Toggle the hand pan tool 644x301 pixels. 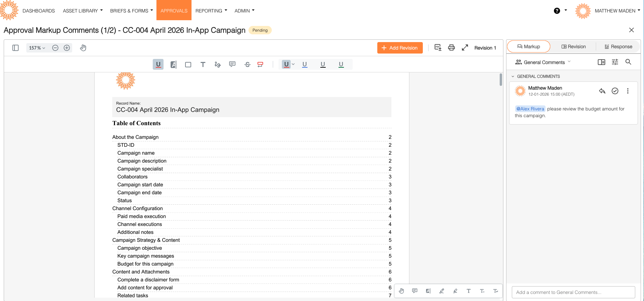click(x=83, y=48)
